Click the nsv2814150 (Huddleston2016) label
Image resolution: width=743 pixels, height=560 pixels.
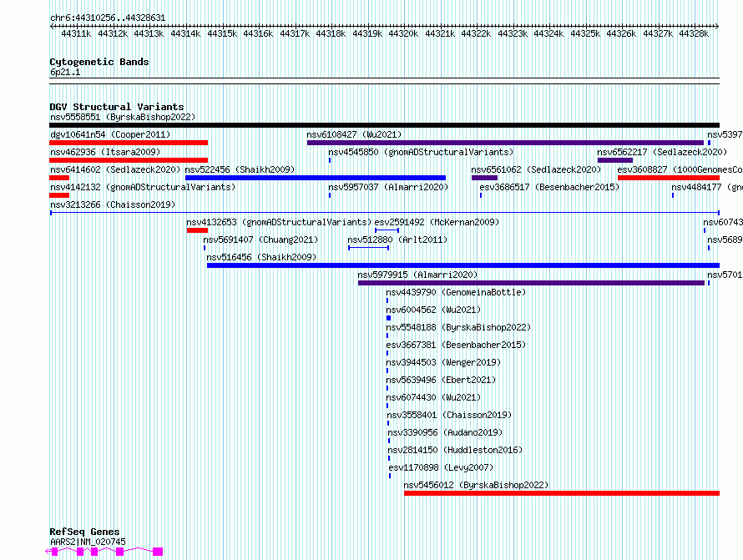click(455, 450)
